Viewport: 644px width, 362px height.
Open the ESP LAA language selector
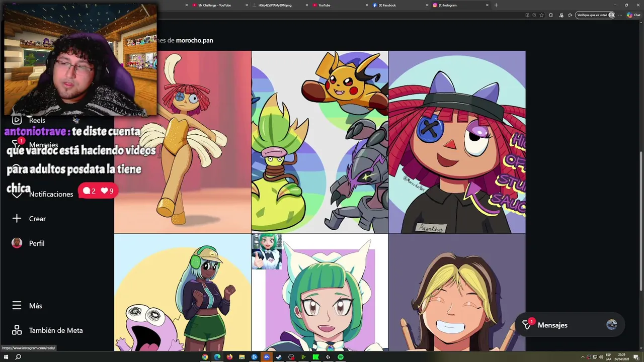point(608,357)
